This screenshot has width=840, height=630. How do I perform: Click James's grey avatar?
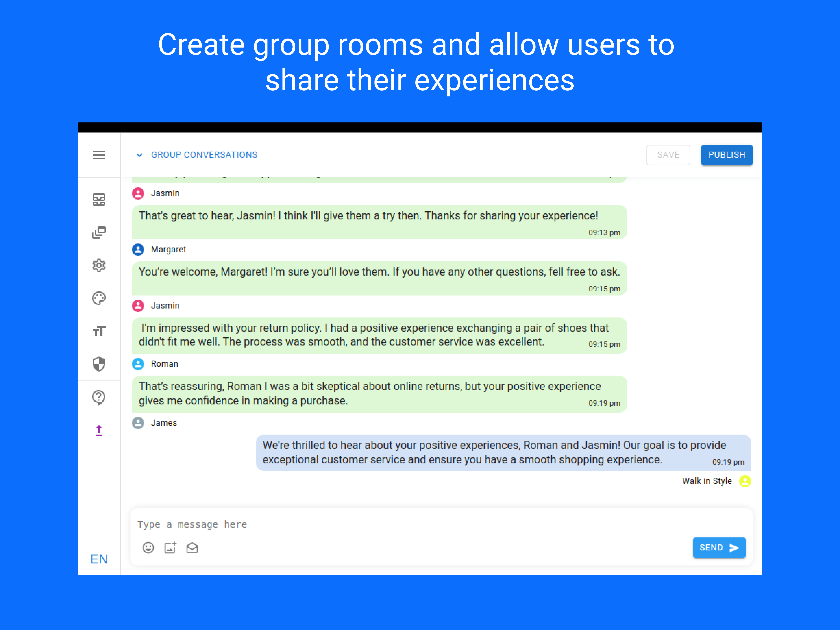(x=138, y=423)
